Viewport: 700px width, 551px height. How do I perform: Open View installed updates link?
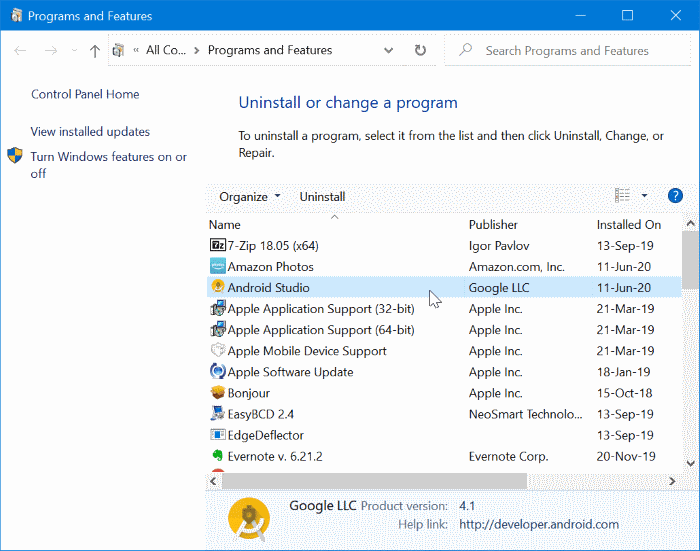pyautogui.click(x=90, y=132)
